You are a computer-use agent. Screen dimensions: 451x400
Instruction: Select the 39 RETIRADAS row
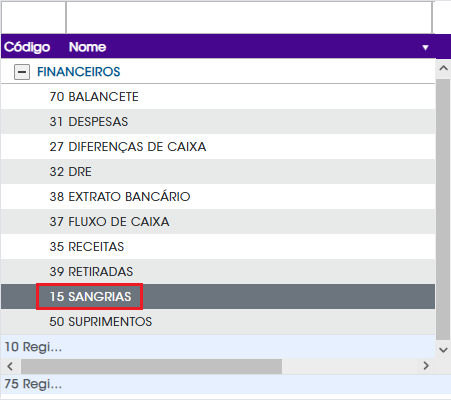[x=218, y=272]
